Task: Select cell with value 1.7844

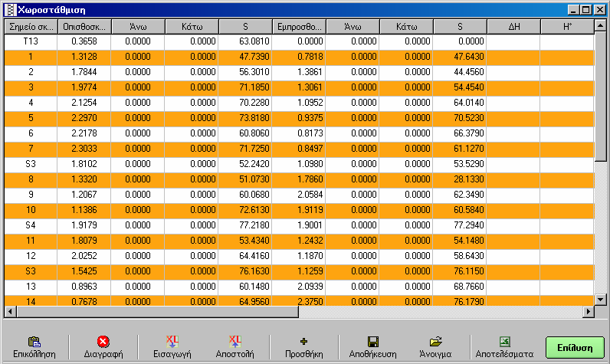Action: coord(84,72)
